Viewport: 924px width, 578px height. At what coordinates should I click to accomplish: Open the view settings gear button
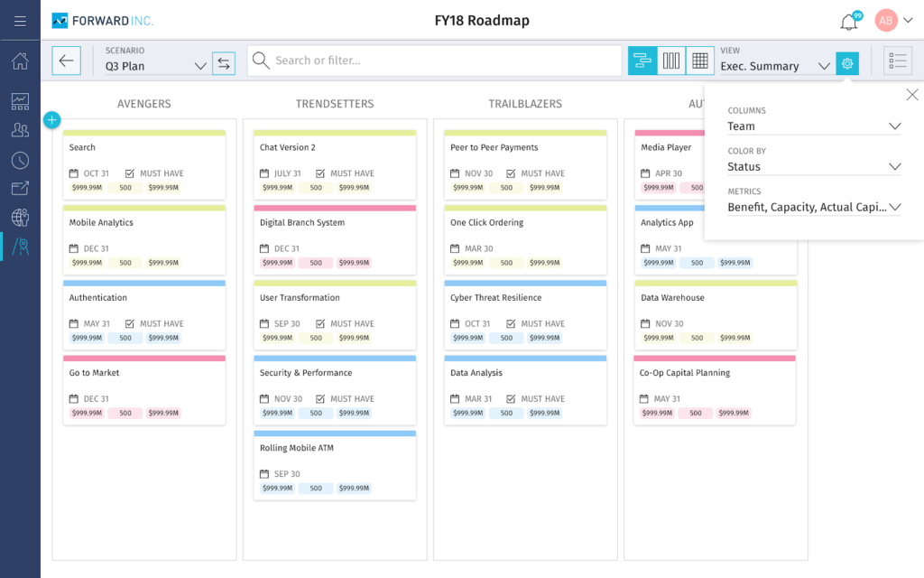(x=847, y=63)
